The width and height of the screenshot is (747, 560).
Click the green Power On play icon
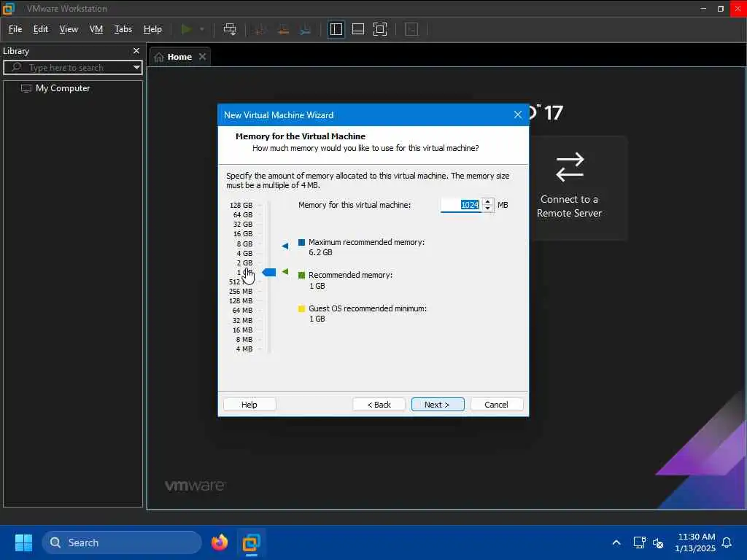coord(186,29)
